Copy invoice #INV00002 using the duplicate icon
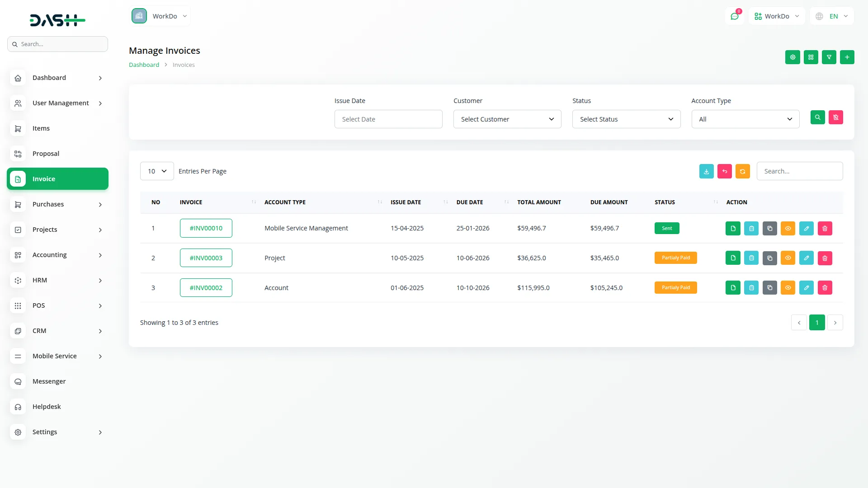Screen dimensions: 868x488 (769, 287)
